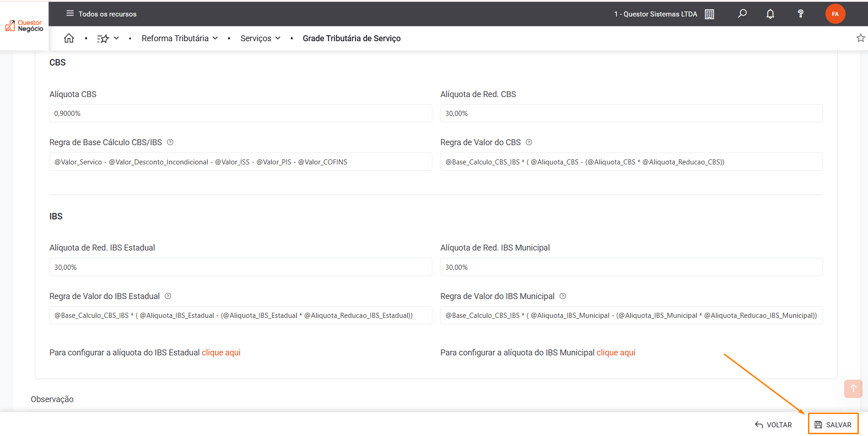Show help for Regra de Valor do CBS

(x=529, y=142)
